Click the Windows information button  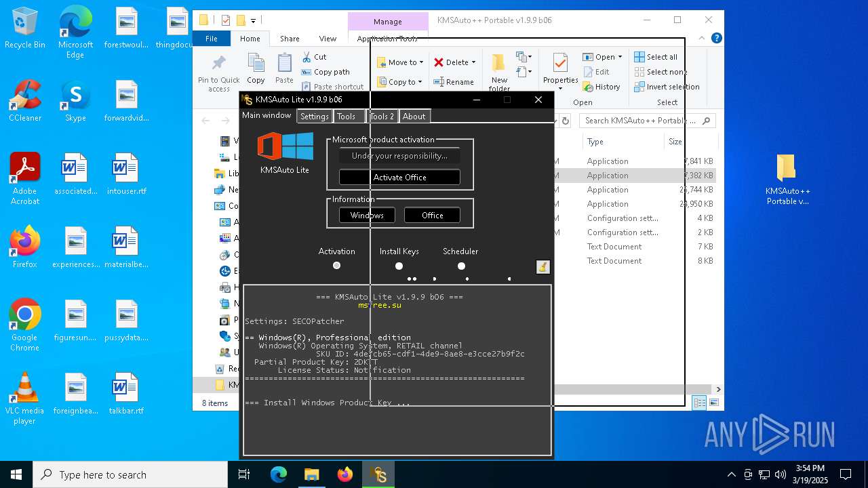pyautogui.click(x=367, y=216)
